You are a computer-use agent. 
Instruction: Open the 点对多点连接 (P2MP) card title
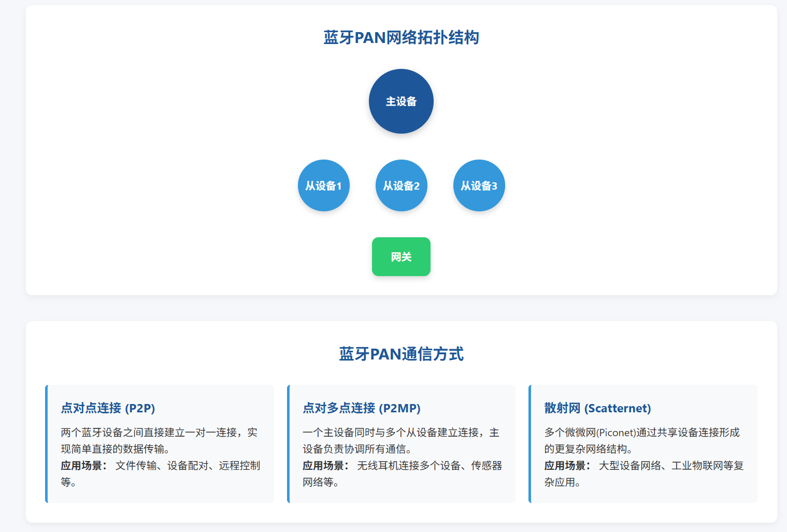[x=362, y=408]
